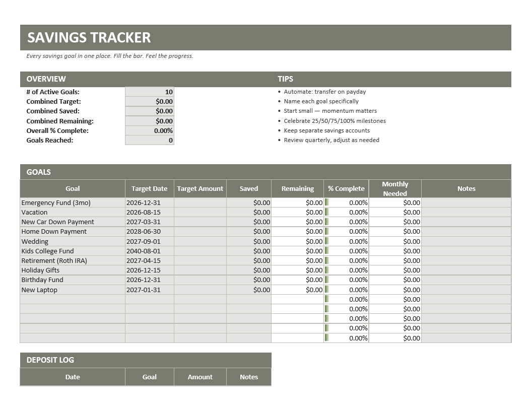Click the target date 2028-06-30
The image size is (532, 411).
pos(149,231)
